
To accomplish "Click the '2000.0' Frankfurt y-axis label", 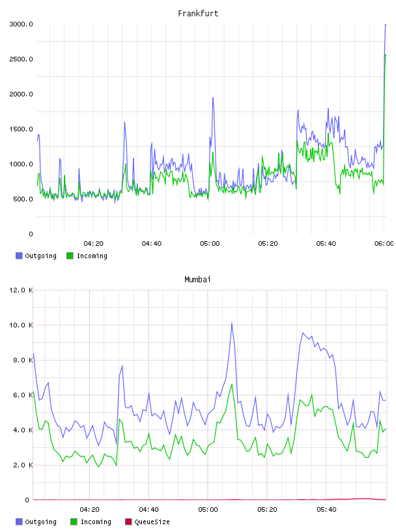I will [21, 94].
